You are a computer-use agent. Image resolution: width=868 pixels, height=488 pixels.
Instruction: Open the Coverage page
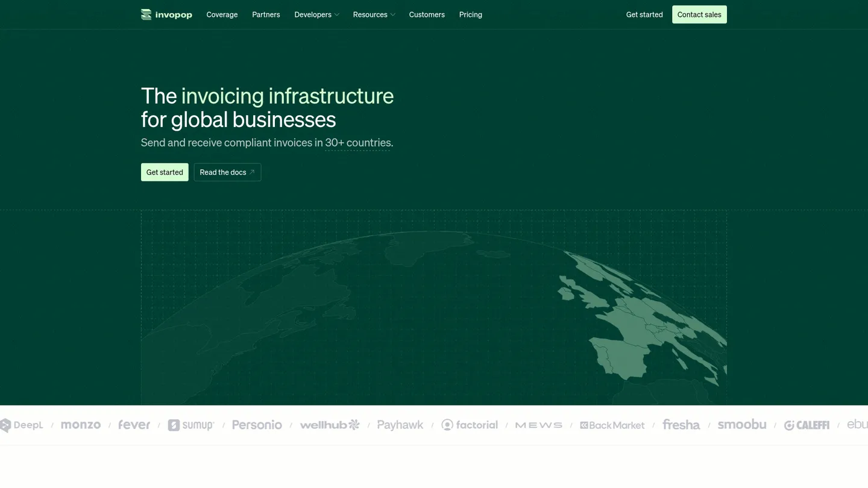point(222,14)
